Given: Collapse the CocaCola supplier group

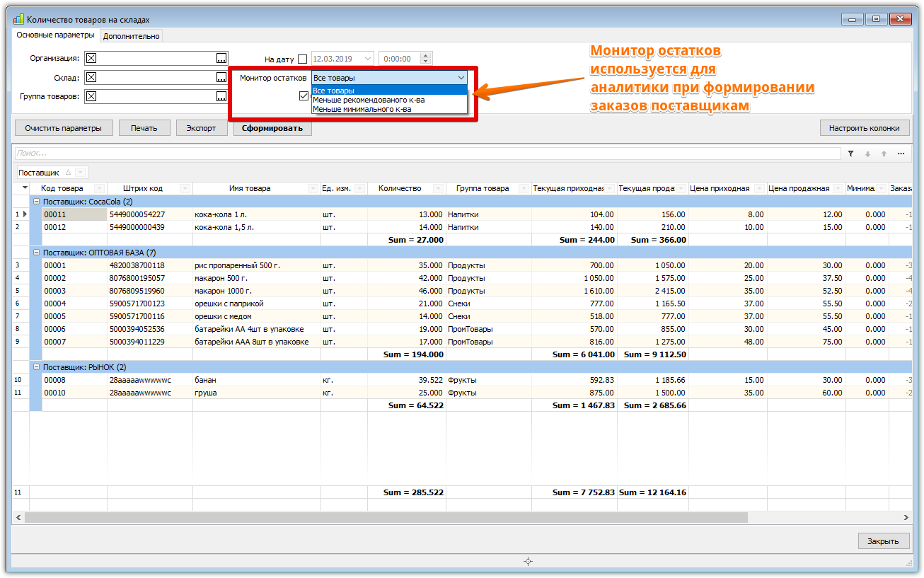Looking at the screenshot, I should tap(36, 202).
